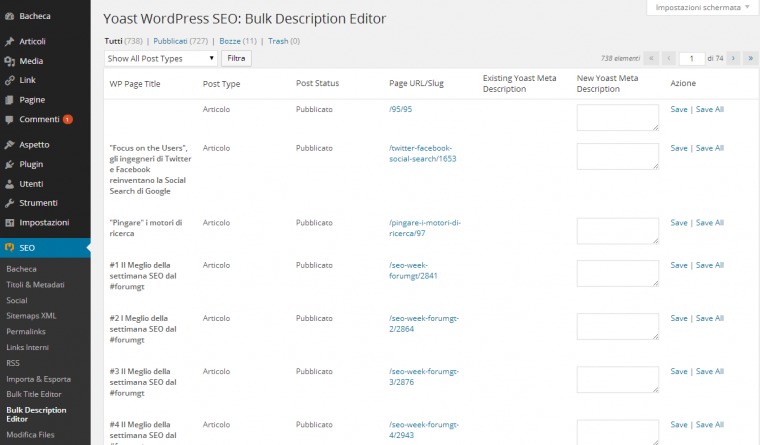The image size is (760, 445).
Task: Open Social submenu item under SEO
Action: pos(17,301)
